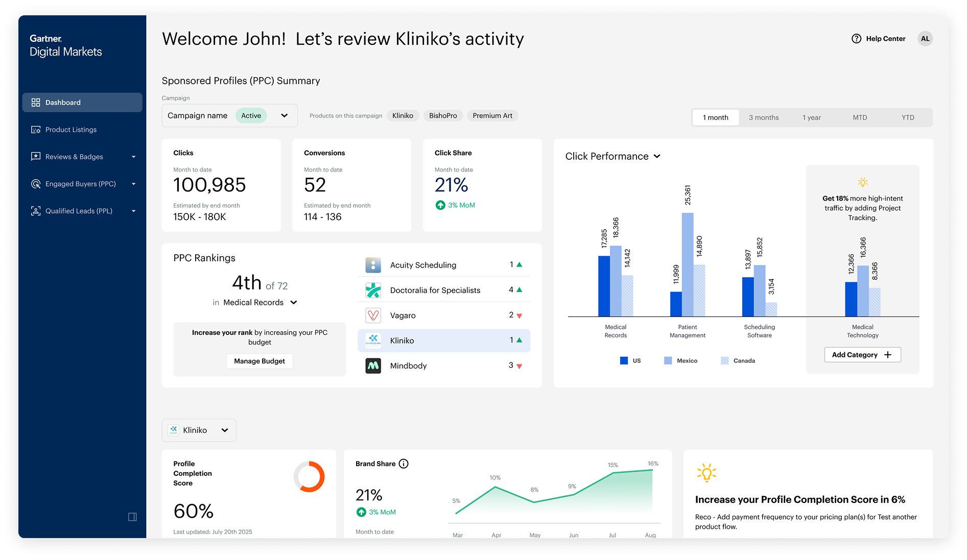This screenshot has height=560, width=967.
Task: Click the Brand Share info icon
Action: [404, 464]
